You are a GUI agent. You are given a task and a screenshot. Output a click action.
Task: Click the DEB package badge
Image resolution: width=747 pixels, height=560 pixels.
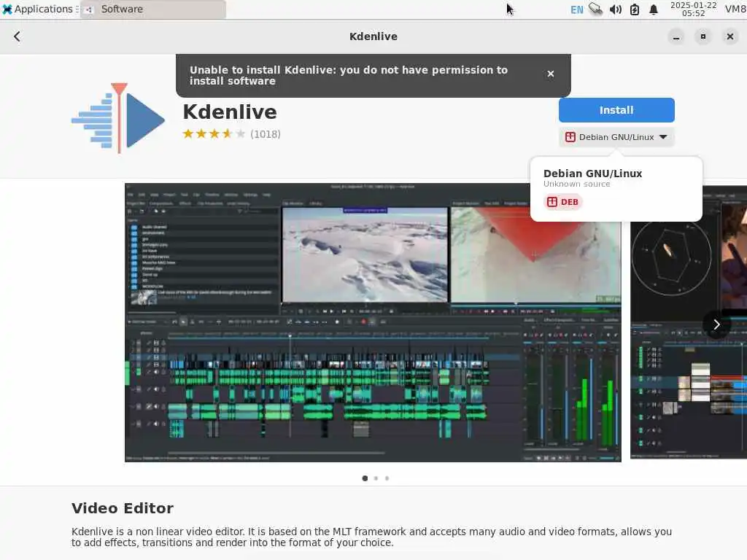pyautogui.click(x=562, y=202)
